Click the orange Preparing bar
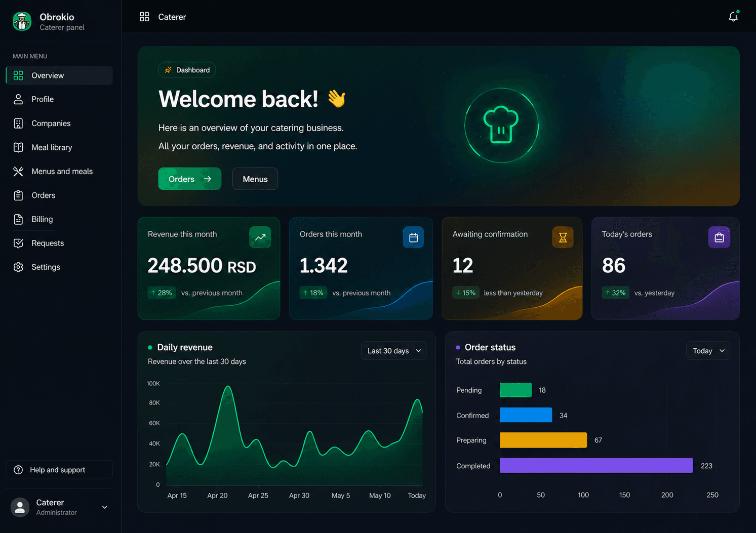756x533 pixels. [x=543, y=440]
